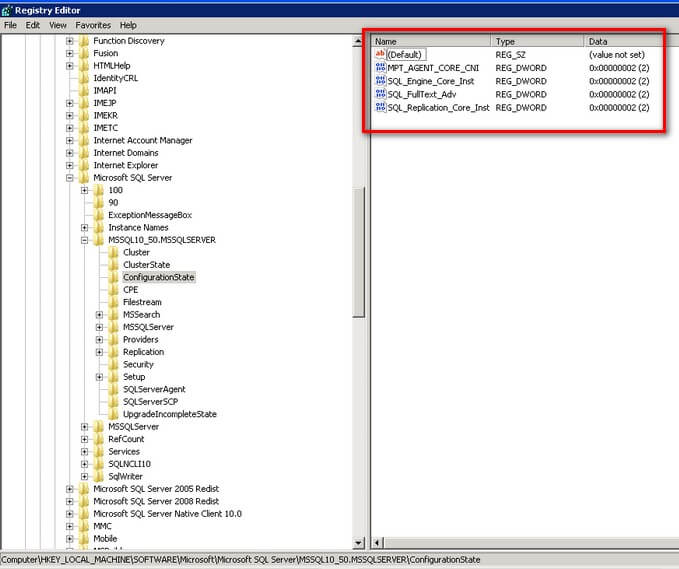Screen dimensions: 679x569
Task: Click the Registry Editor title bar icon
Action: point(6,10)
